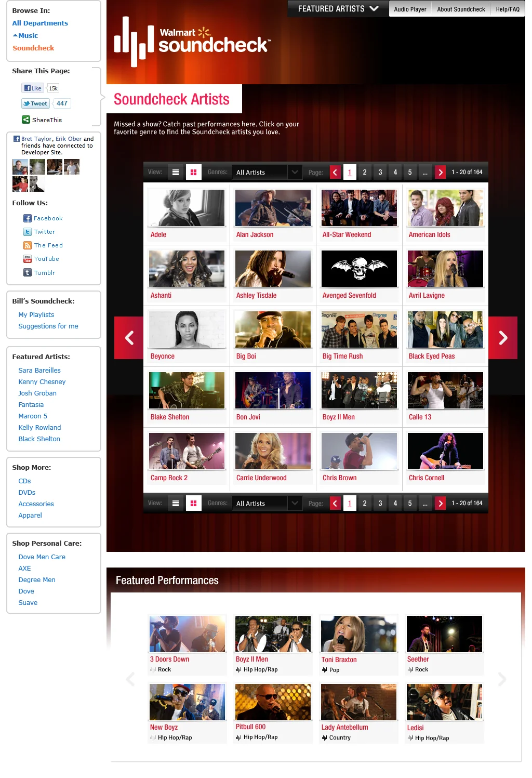Go to next page in top pagination
Viewport: 532px width, 778px height.
tap(441, 172)
